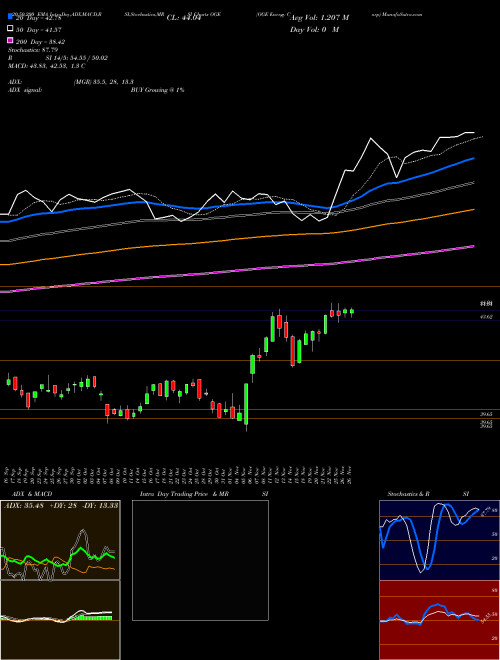This screenshot has height=660, width=500.
Task: Click the 'CL: 44.04' closing price text
Action: [x=184, y=18]
